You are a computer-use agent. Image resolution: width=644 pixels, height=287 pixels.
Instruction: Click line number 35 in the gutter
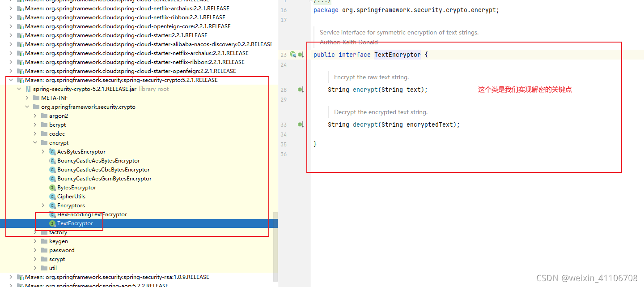pyautogui.click(x=284, y=144)
